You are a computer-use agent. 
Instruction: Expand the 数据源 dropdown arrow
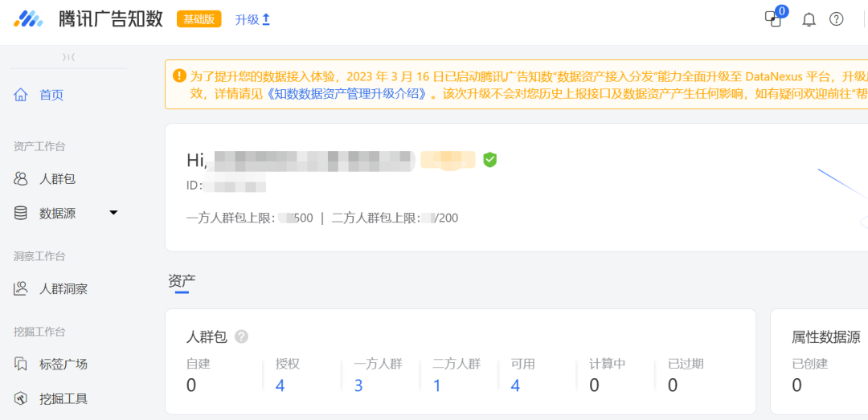113,213
